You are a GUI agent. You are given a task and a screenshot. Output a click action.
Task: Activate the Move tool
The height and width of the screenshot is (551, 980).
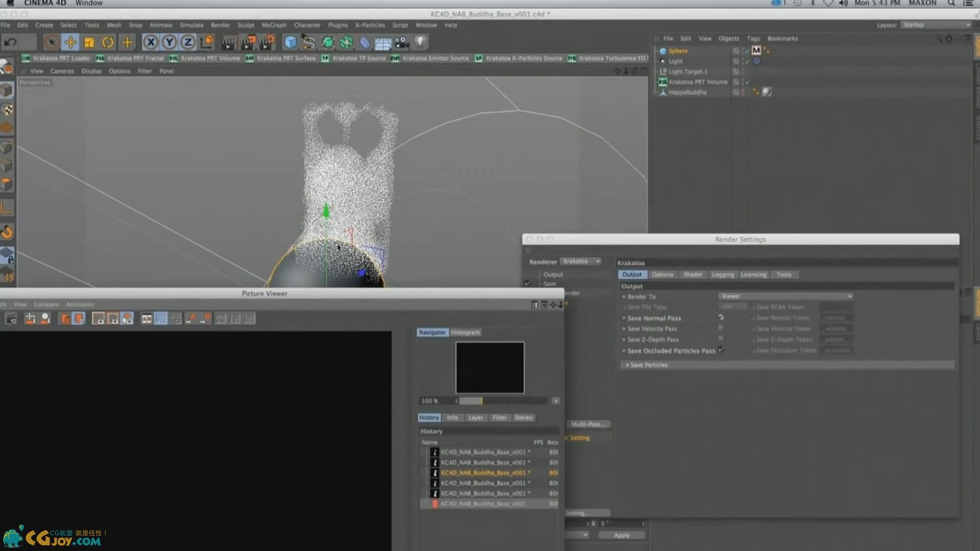[x=70, y=42]
